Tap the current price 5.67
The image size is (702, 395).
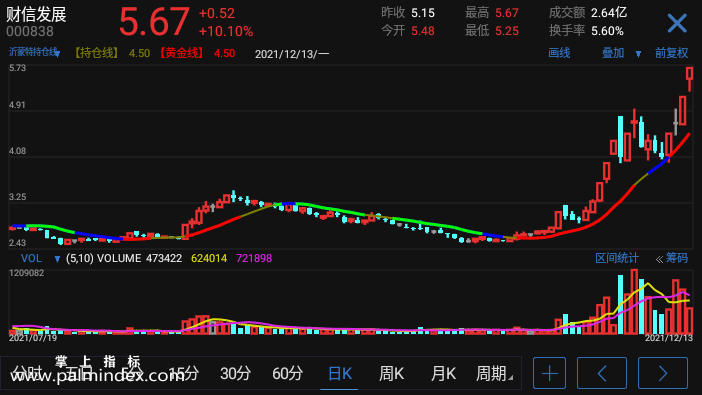[x=154, y=21]
